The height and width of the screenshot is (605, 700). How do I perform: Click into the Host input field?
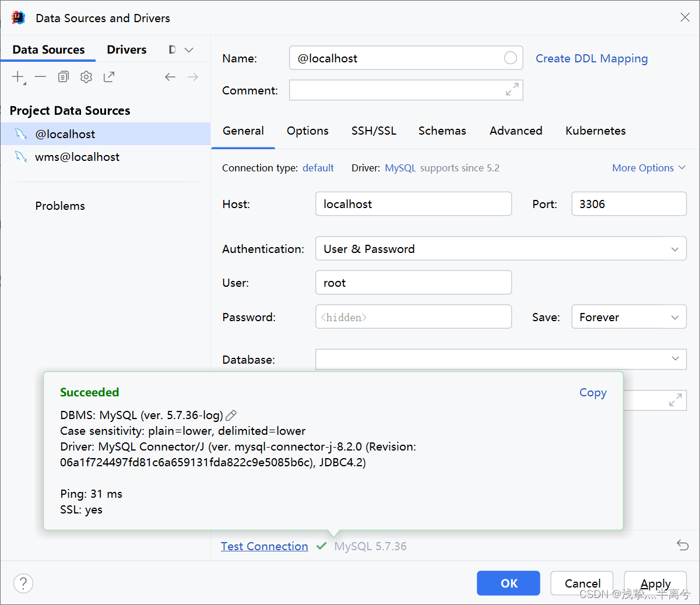point(413,204)
